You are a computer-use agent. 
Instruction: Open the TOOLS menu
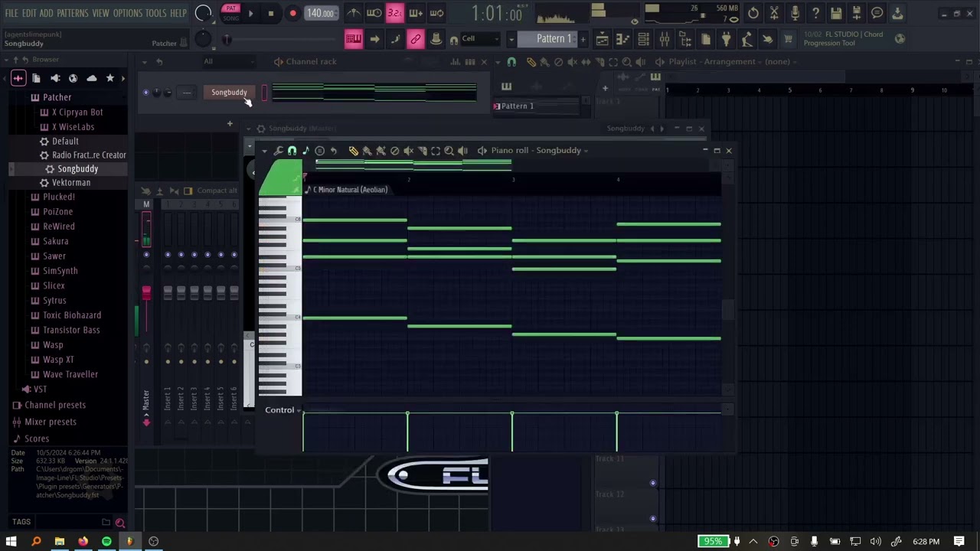156,14
